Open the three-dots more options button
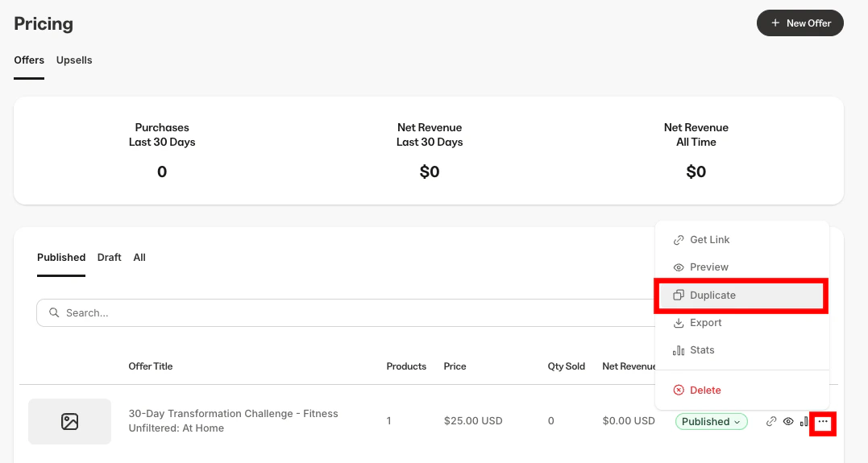The width and height of the screenshot is (868, 463). coord(823,422)
